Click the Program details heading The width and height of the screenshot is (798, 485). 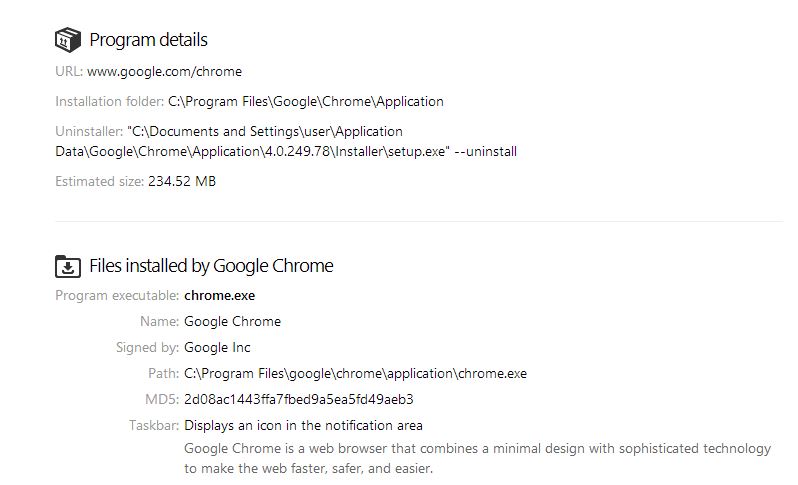(148, 40)
